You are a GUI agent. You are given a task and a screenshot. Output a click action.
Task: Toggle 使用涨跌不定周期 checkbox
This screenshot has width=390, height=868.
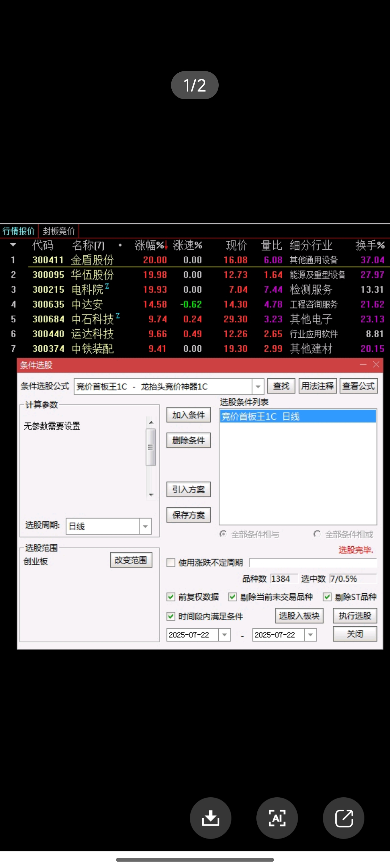(171, 562)
